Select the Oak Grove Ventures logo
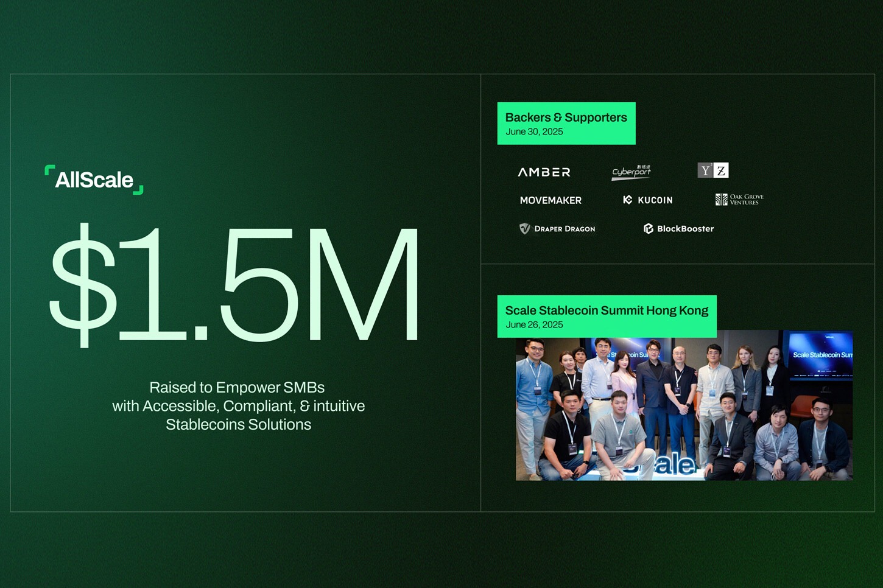 point(739,200)
